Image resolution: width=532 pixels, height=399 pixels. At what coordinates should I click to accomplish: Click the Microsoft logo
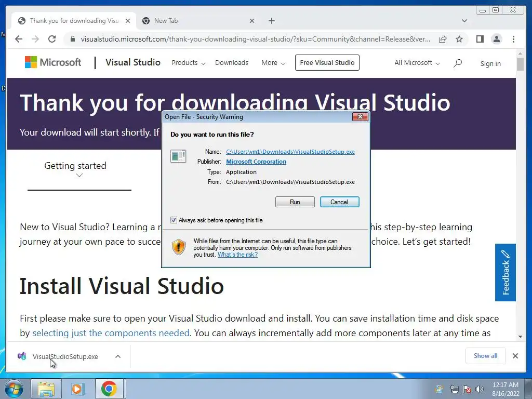pos(53,62)
